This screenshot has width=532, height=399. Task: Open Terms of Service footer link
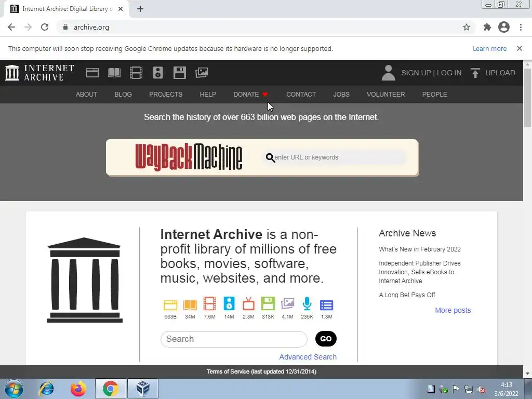click(262, 371)
